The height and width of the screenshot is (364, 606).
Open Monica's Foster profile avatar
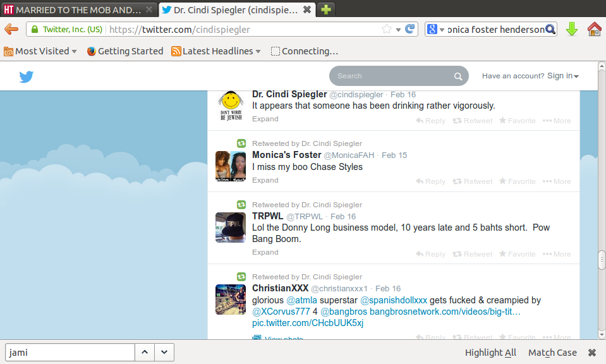(231, 166)
